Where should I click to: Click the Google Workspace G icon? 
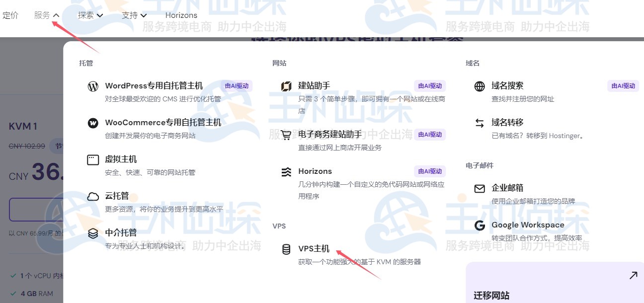click(x=480, y=226)
